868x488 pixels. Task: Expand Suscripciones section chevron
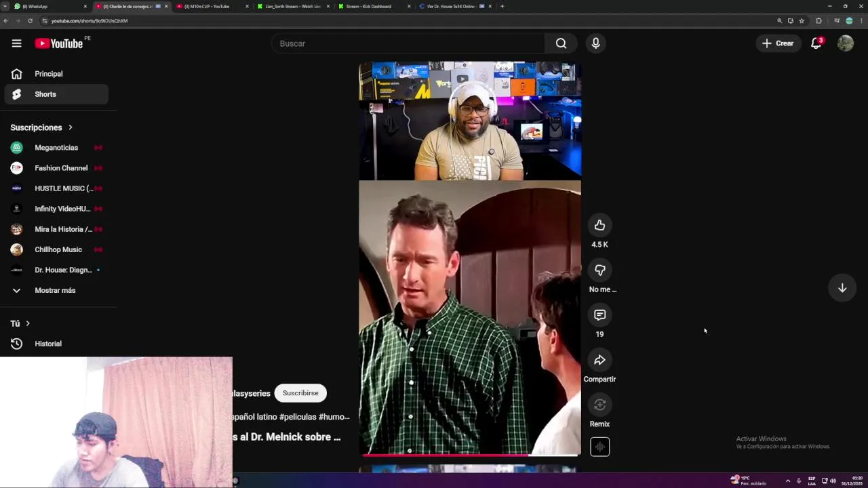(70, 127)
